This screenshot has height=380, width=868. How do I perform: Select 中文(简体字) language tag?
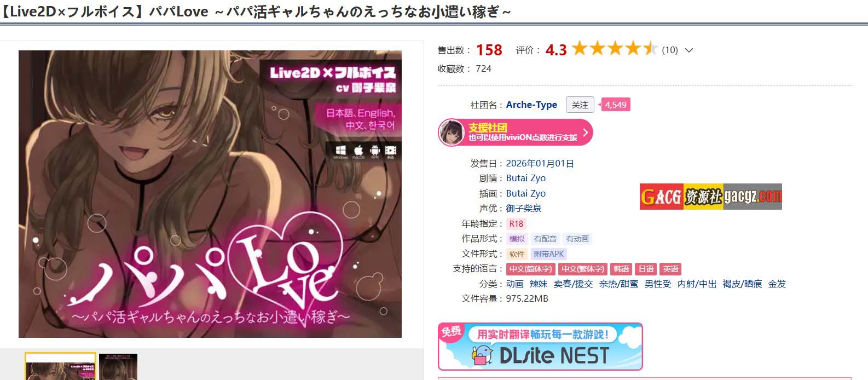pos(531,269)
